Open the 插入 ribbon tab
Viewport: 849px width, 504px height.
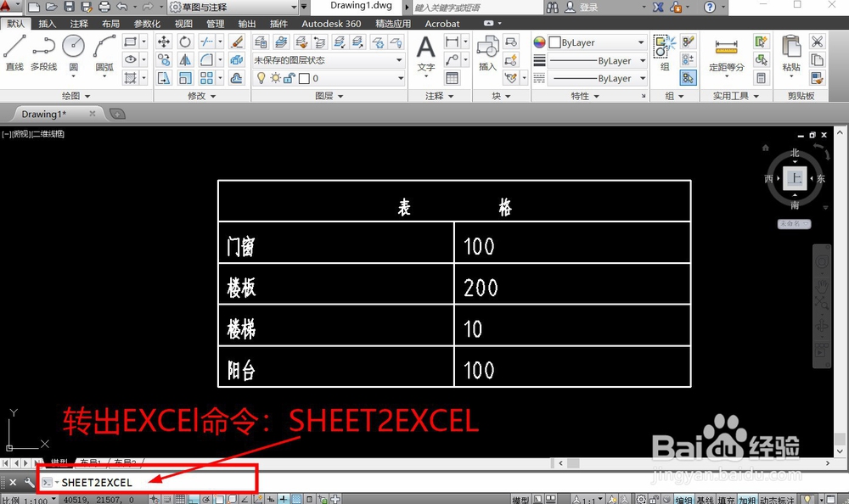(47, 23)
